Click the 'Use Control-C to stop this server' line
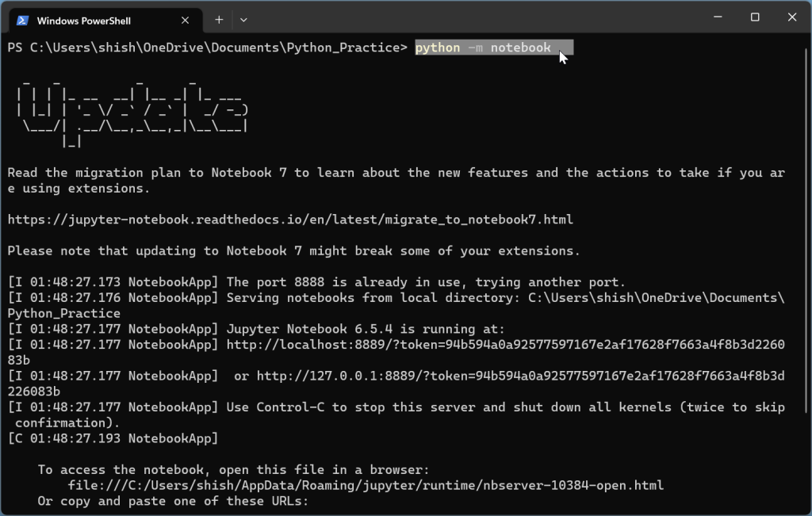812x516 pixels. [x=505, y=407]
